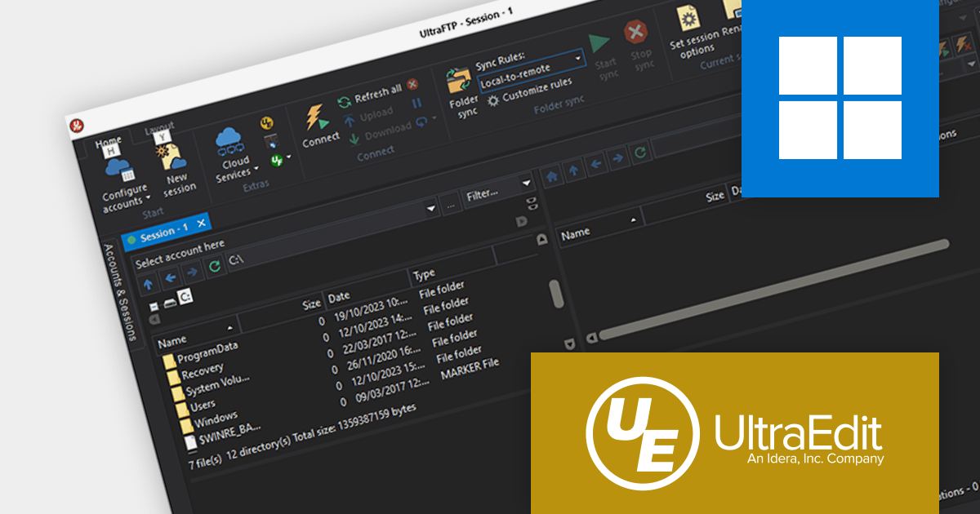The image size is (980, 514).
Task: Click the local pane vertical scrollbar
Action: coord(556,294)
